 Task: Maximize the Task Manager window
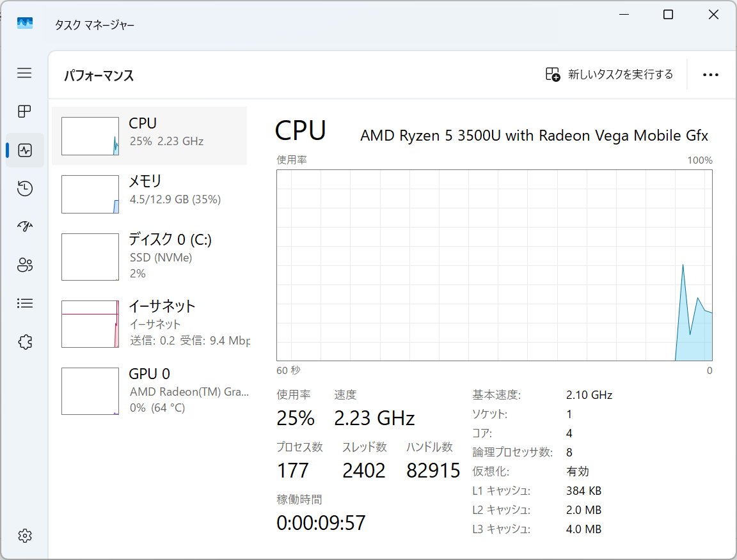(668, 15)
